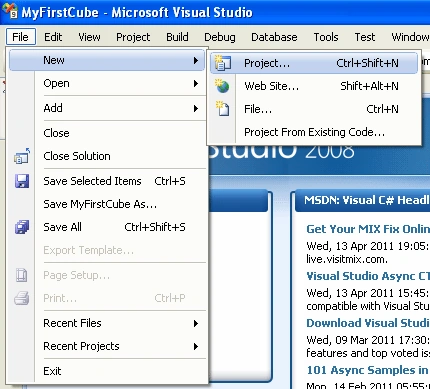Choose Open in the File menu

click(107, 83)
